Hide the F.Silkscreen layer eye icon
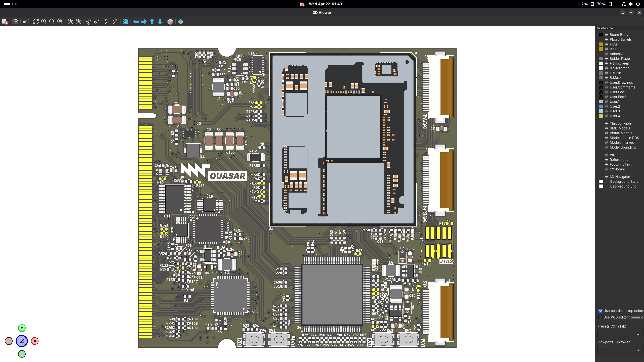The width and height of the screenshot is (644, 362). (607, 63)
